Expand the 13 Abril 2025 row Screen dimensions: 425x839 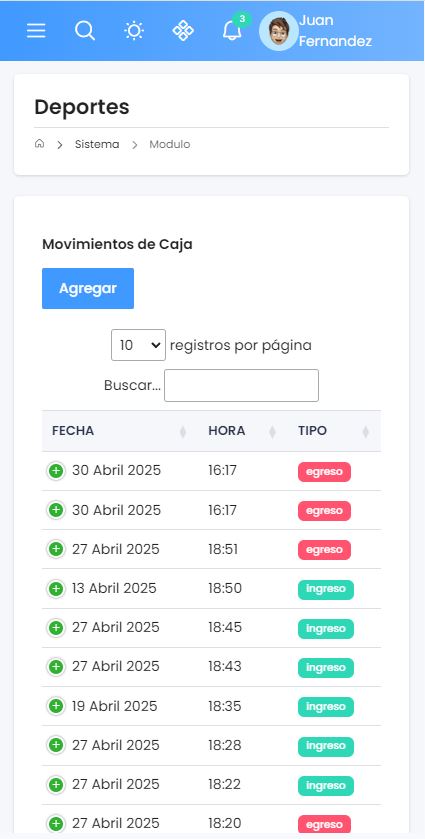tap(56, 589)
